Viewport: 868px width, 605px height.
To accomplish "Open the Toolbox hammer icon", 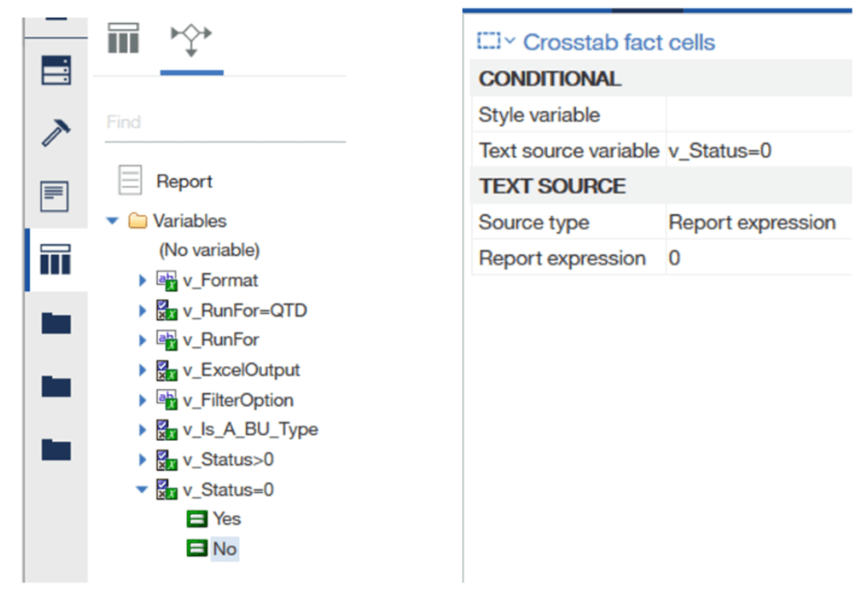I will 56,133.
